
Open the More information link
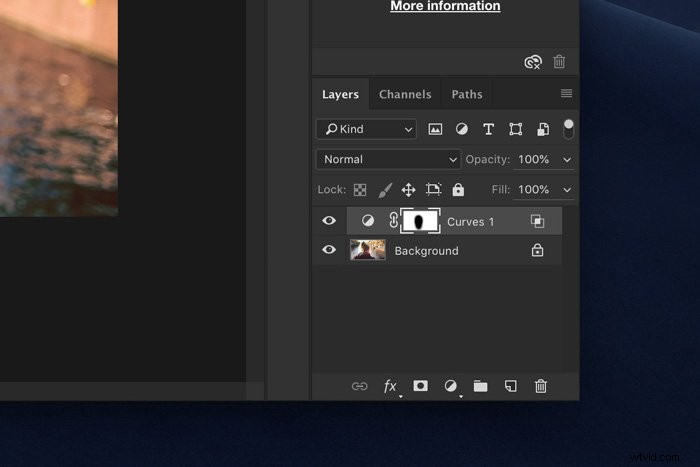click(445, 6)
